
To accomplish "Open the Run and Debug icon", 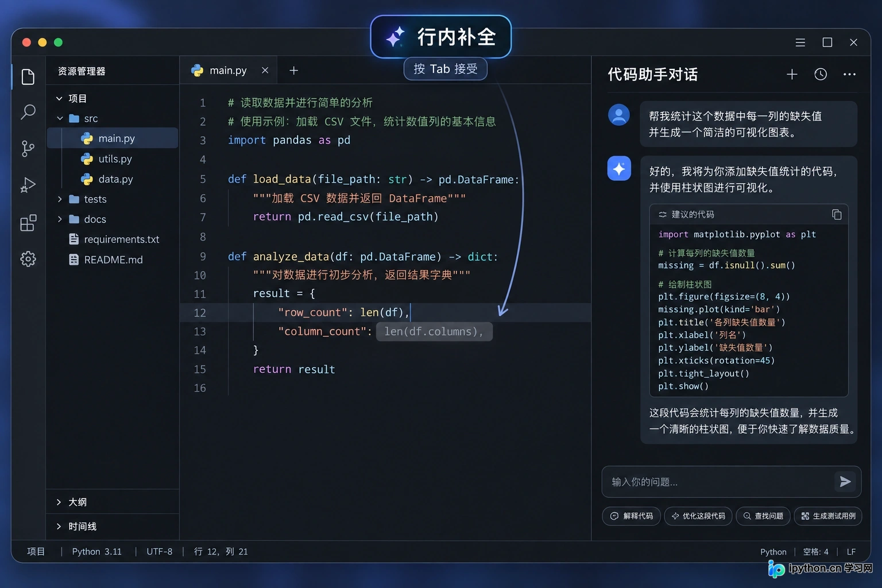I will 28,185.
